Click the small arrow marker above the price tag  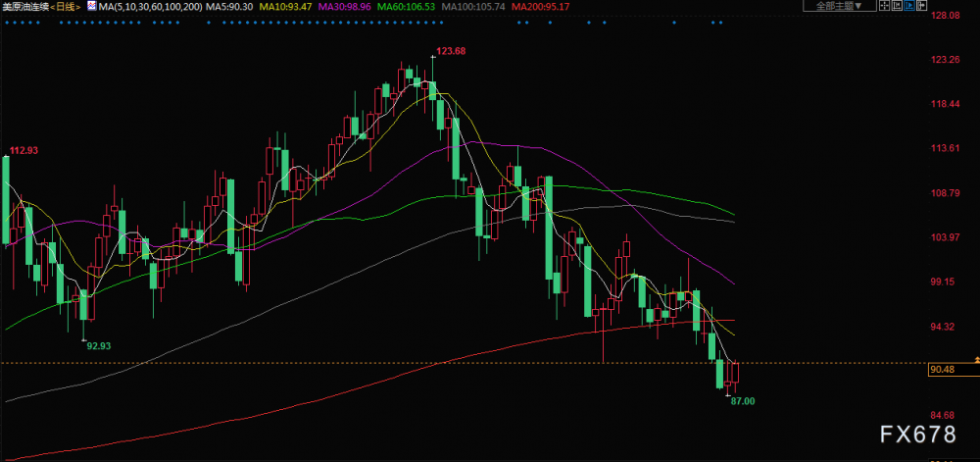pyautogui.click(x=977, y=360)
